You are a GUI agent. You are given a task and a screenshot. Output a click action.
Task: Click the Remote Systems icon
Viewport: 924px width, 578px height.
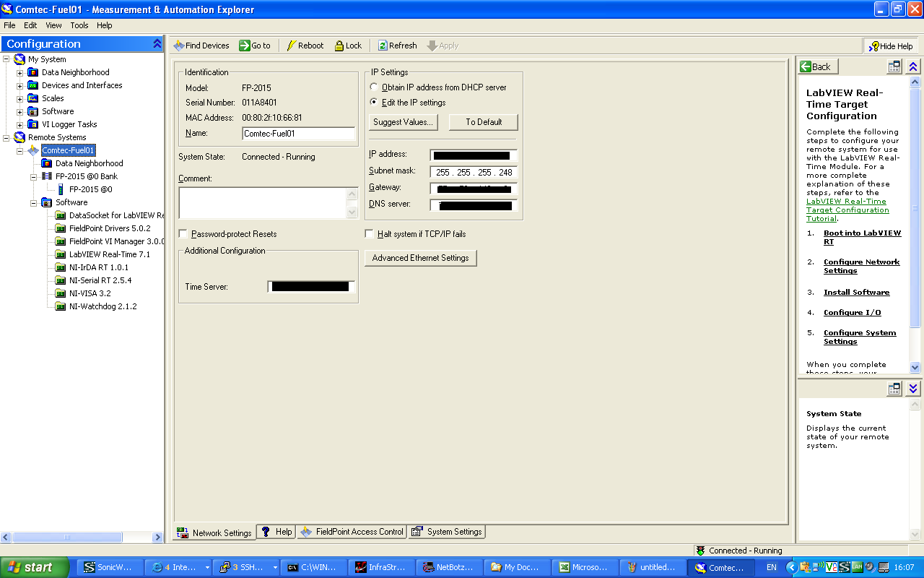pyautogui.click(x=19, y=137)
